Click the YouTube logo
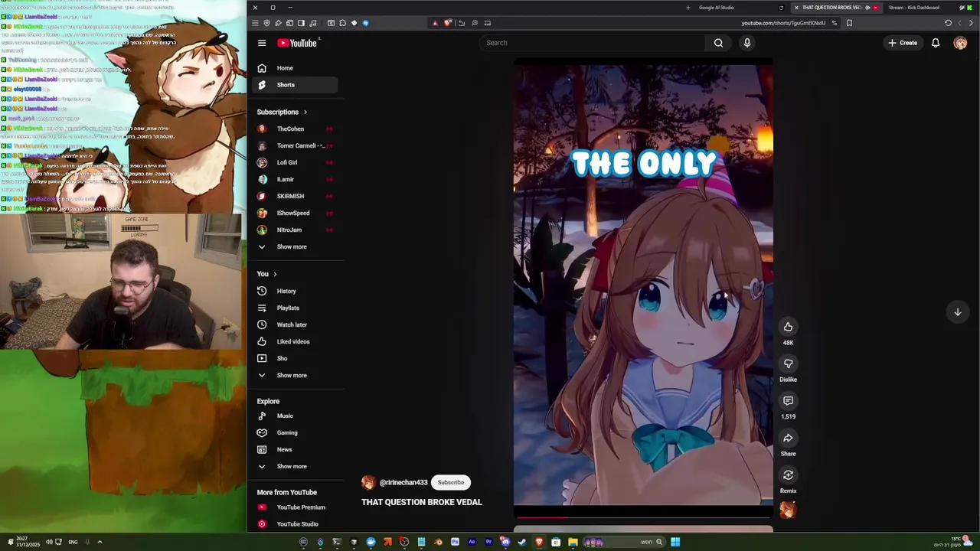This screenshot has width=980, height=551. coord(297,43)
